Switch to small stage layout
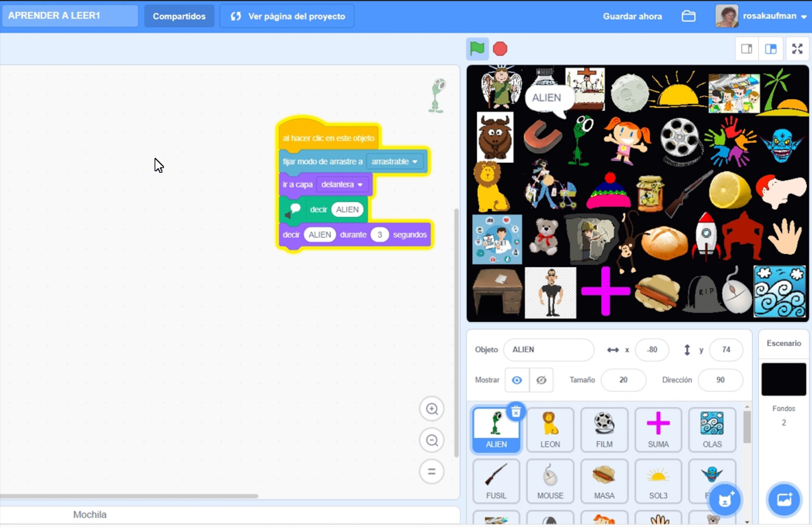The width and height of the screenshot is (812, 527). pos(746,49)
